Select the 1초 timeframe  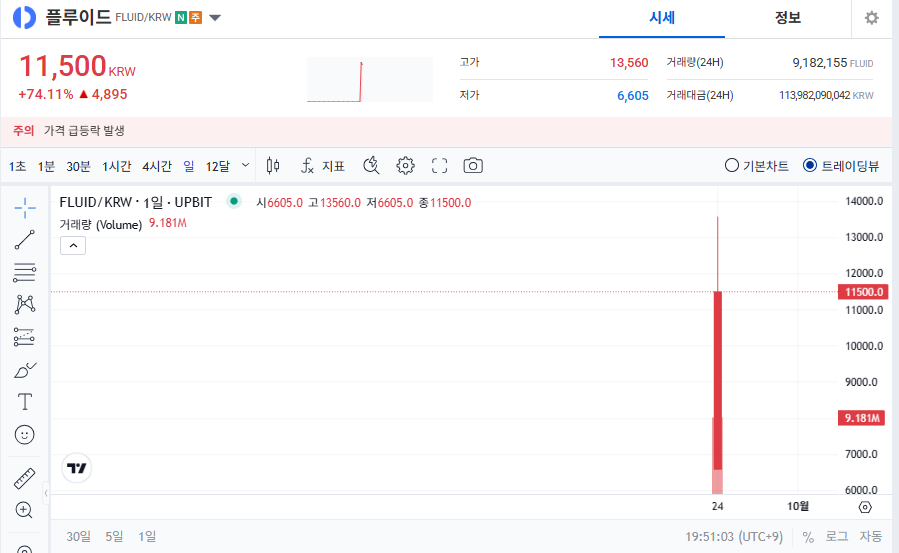pos(17,166)
